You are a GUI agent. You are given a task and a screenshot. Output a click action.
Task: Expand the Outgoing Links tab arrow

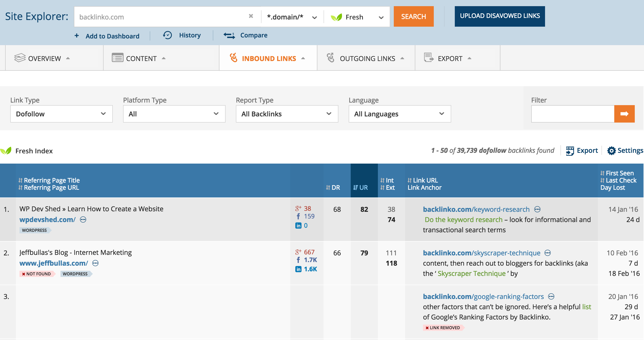402,58
